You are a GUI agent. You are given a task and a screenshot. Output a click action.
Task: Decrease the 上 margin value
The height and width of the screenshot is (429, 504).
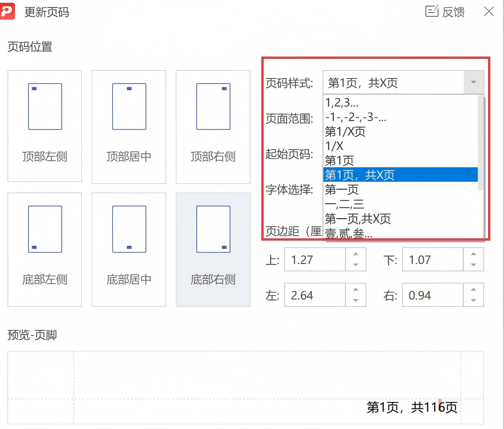pyautogui.click(x=355, y=265)
